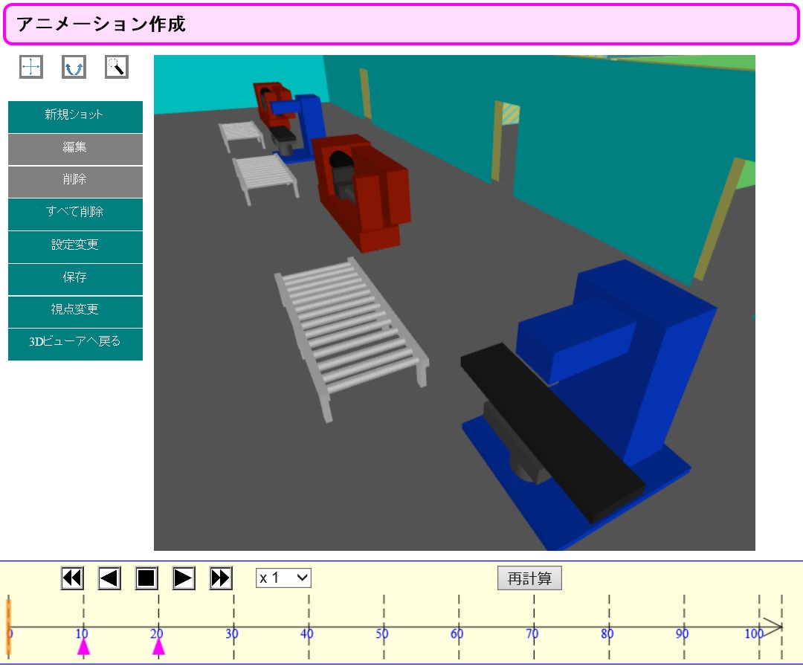Select the rotate view tool icon
The image size is (803, 672).
point(74,67)
